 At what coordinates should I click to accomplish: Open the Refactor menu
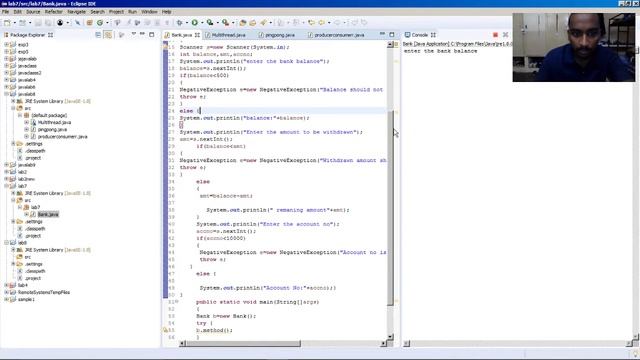[x=53, y=12]
